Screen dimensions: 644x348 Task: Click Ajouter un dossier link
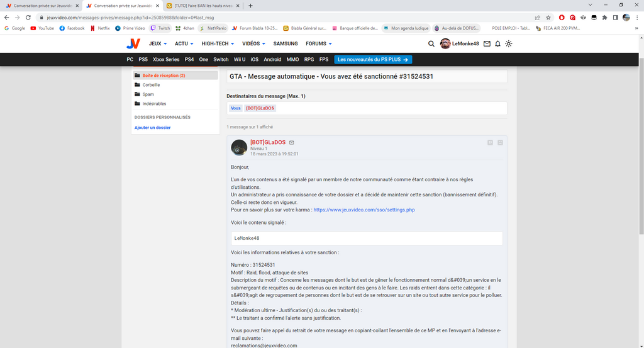[x=152, y=128]
